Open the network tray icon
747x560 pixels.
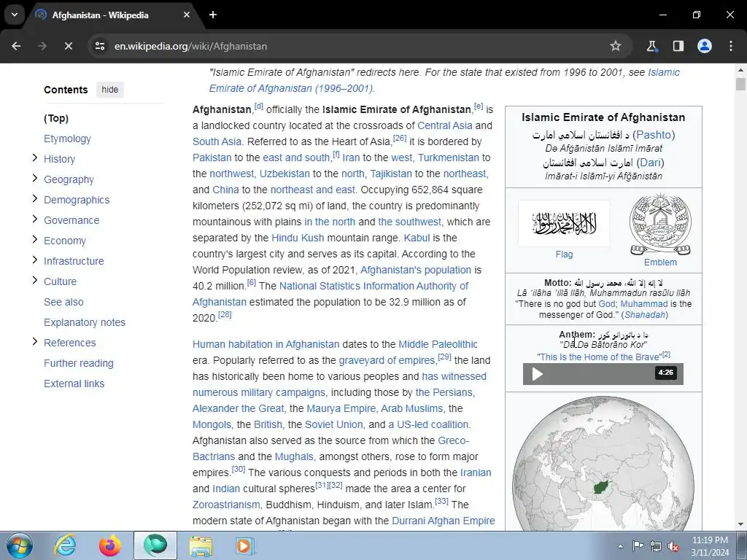pos(656,546)
